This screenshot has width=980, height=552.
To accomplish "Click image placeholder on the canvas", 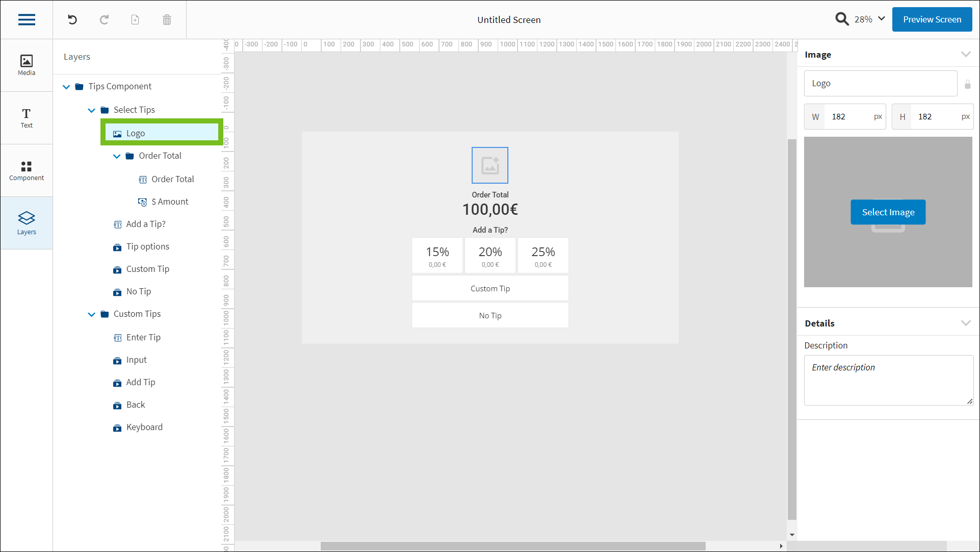I will (x=489, y=165).
